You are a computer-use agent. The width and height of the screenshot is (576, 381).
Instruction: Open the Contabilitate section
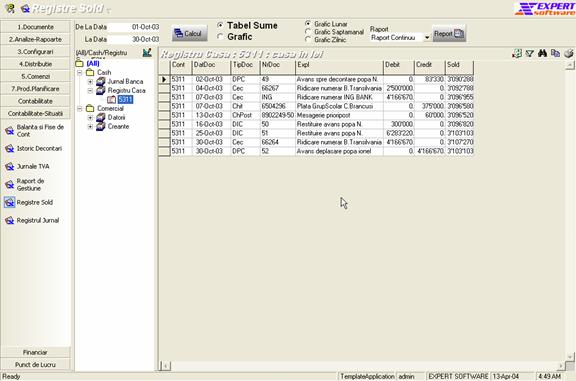coord(35,101)
